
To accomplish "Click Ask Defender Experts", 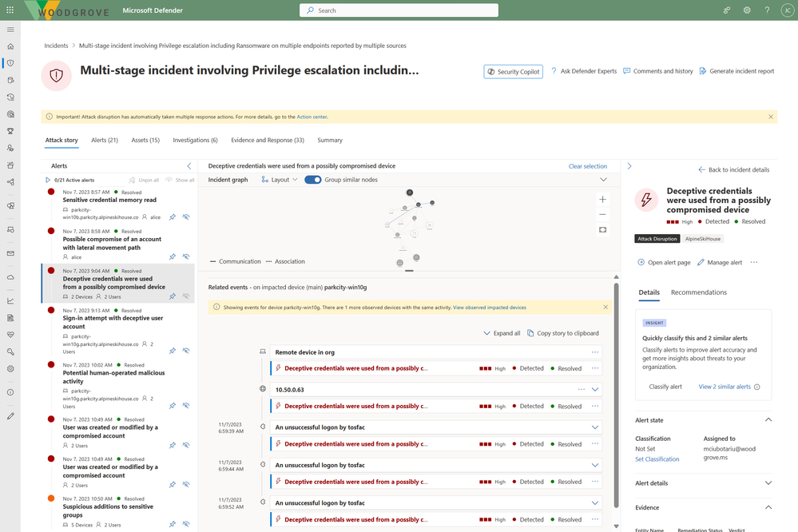I will coord(584,71).
